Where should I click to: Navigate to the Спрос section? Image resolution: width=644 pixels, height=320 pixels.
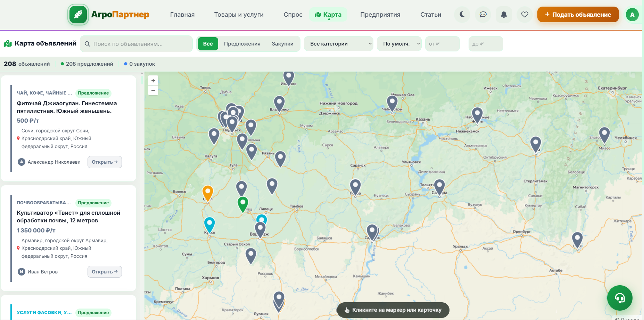[x=293, y=15]
